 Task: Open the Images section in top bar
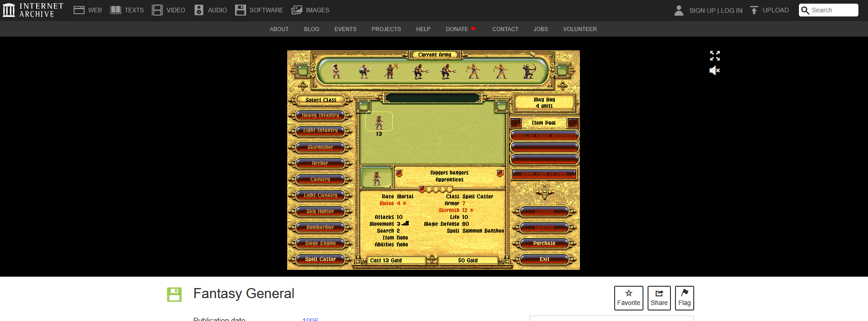[x=311, y=10]
